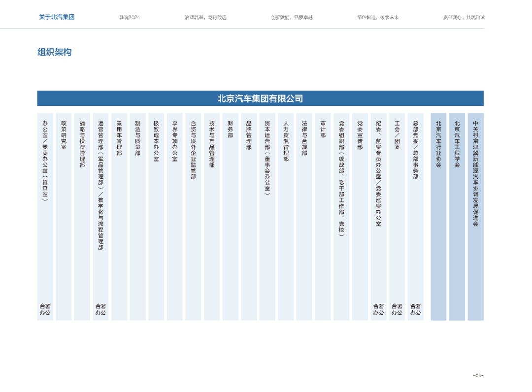Click the 享界专项办公室 column
This screenshot has height=392, width=532.
(x=175, y=217)
